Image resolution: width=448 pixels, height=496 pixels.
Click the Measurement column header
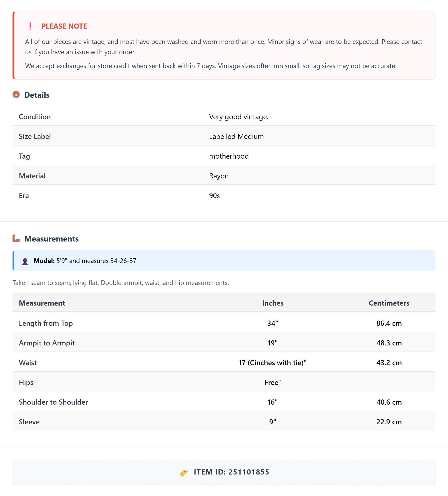[x=42, y=303]
